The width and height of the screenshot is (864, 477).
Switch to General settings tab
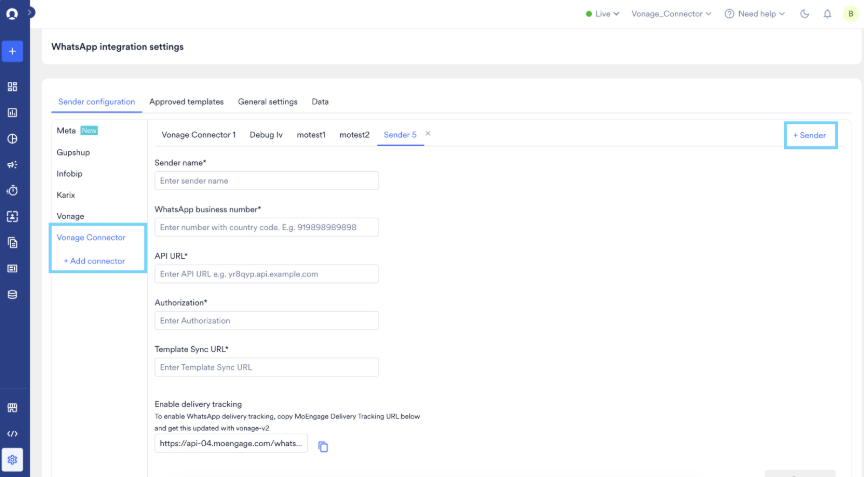267,102
